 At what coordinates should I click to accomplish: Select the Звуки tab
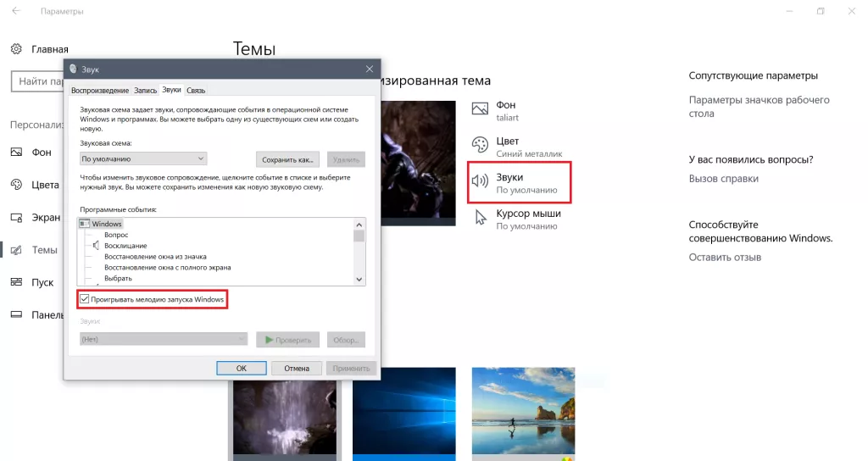[x=171, y=90]
